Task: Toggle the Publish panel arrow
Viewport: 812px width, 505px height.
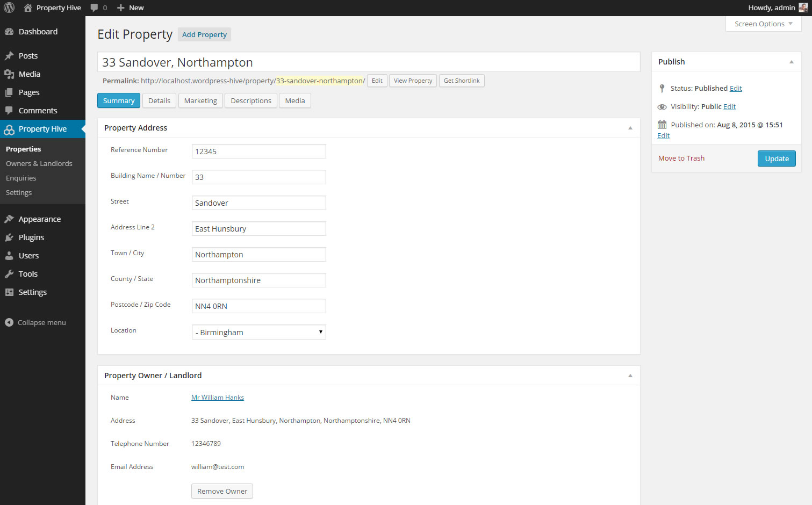Action: (791, 62)
